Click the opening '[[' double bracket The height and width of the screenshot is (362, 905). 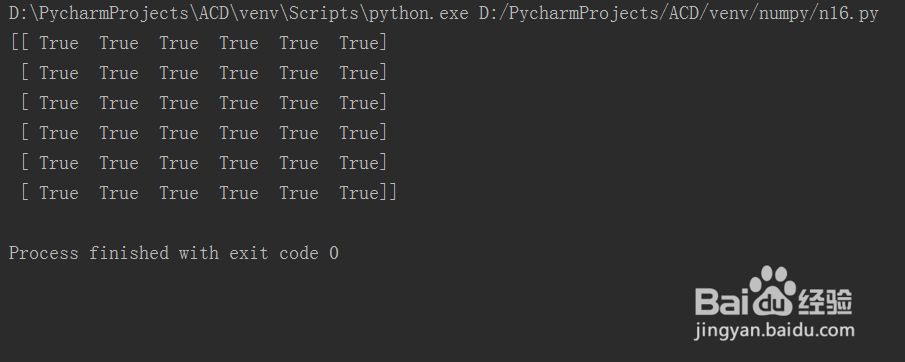(19, 43)
